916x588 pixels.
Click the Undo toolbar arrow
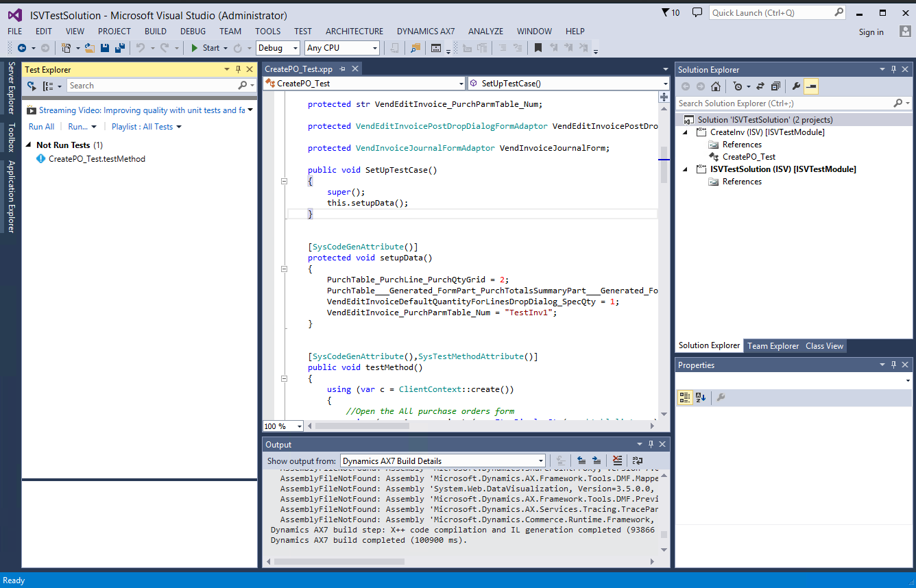[x=141, y=48]
